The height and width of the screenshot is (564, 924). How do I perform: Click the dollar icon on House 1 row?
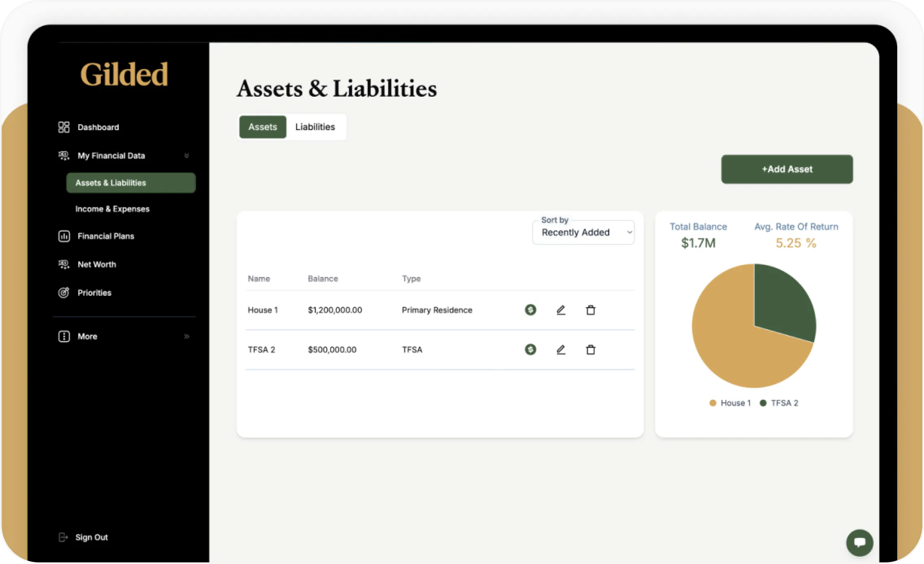tap(530, 310)
